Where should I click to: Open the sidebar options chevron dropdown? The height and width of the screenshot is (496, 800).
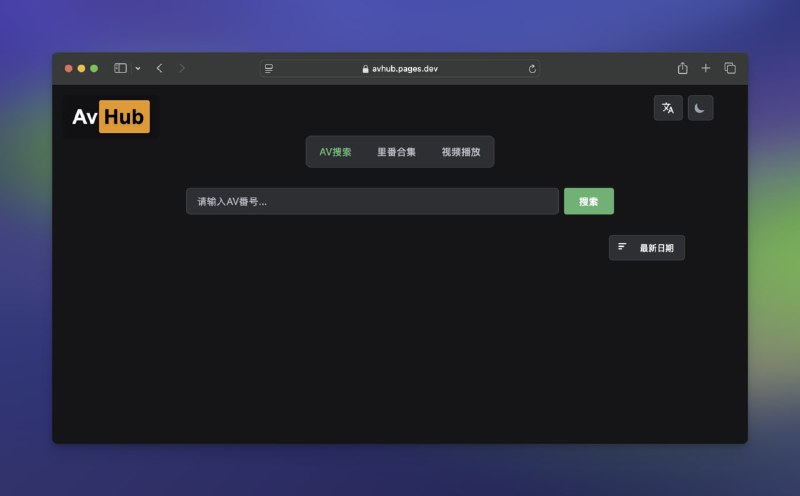point(137,68)
